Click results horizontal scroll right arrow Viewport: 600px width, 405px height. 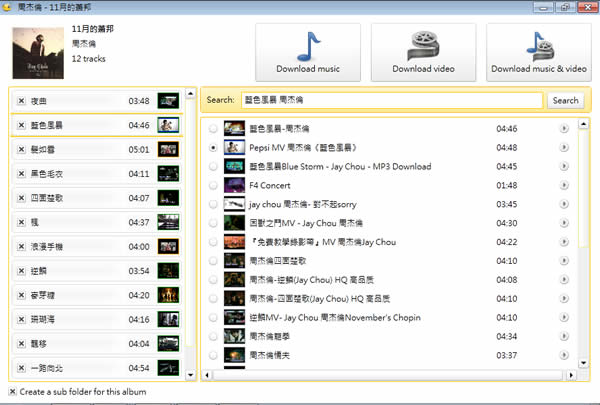[x=571, y=375]
